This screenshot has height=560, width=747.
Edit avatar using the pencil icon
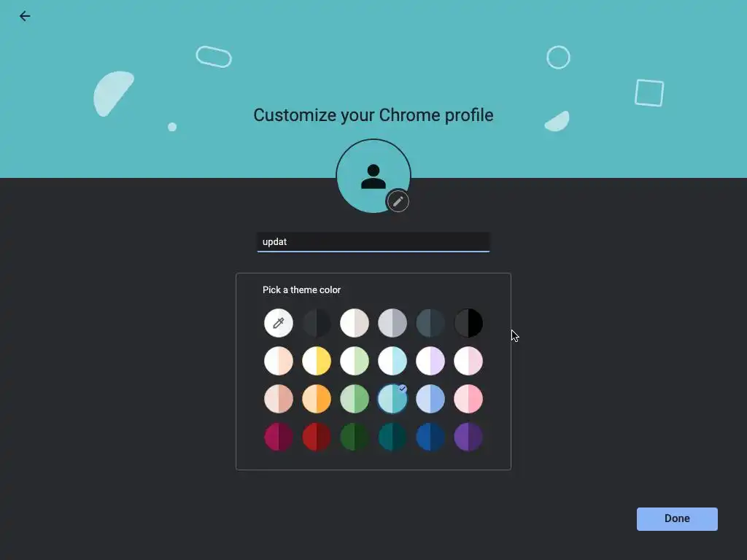tap(398, 201)
